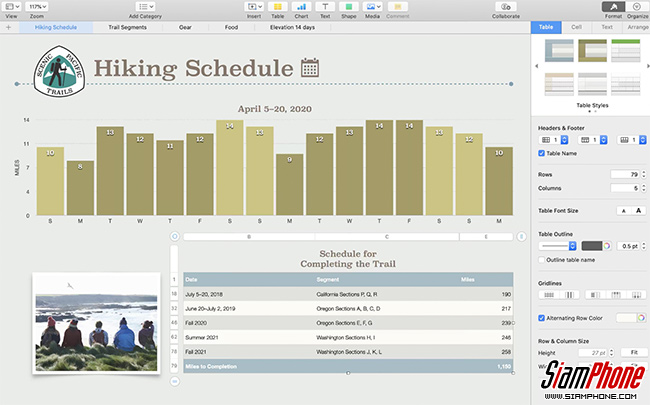Screen dimensions: 650x405
Task: Select the hikers photo thumbnail
Action: pos(96,323)
